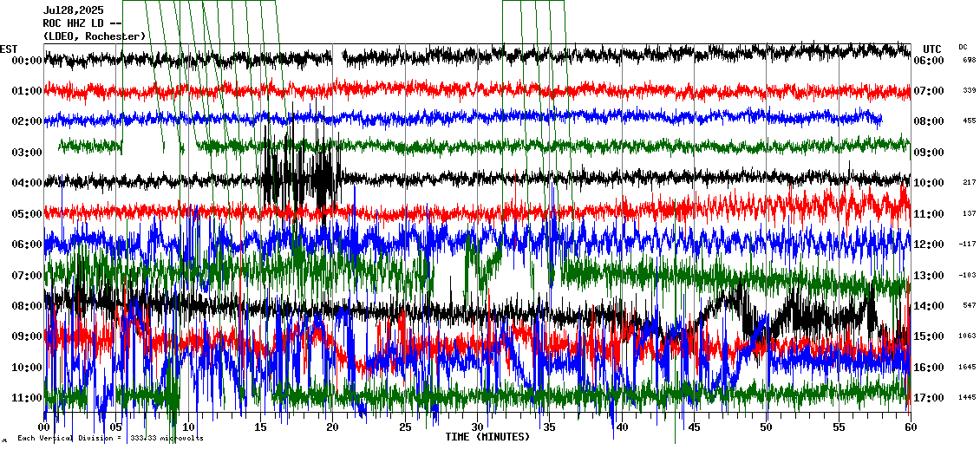Click the DC offset value 1645

967,367
